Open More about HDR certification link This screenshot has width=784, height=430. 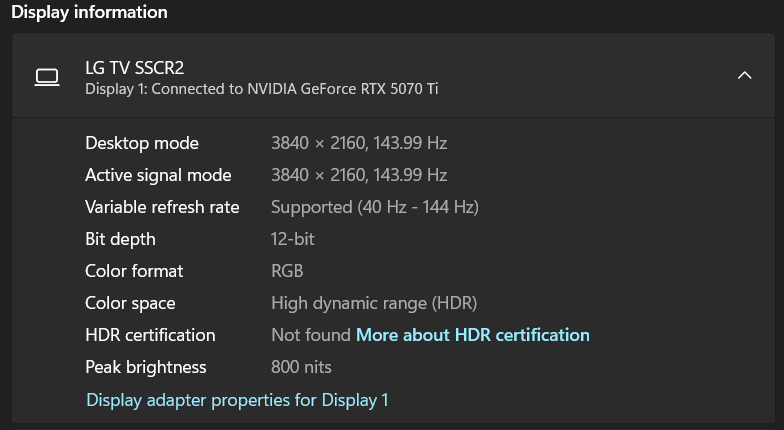472,335
